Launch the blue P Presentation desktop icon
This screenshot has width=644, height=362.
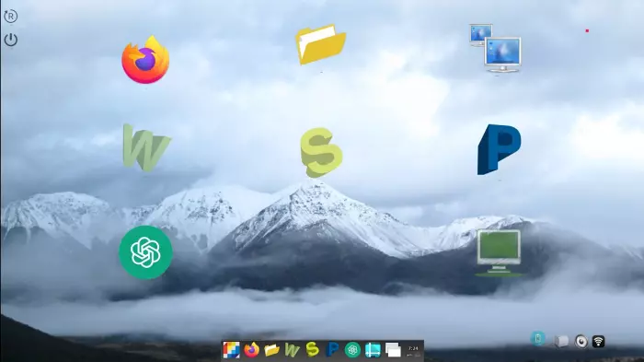499,150
